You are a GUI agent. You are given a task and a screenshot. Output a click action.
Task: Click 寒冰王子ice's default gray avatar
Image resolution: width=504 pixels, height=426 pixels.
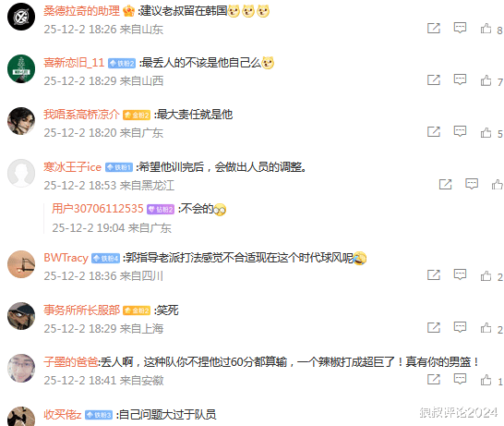[21, 173]
